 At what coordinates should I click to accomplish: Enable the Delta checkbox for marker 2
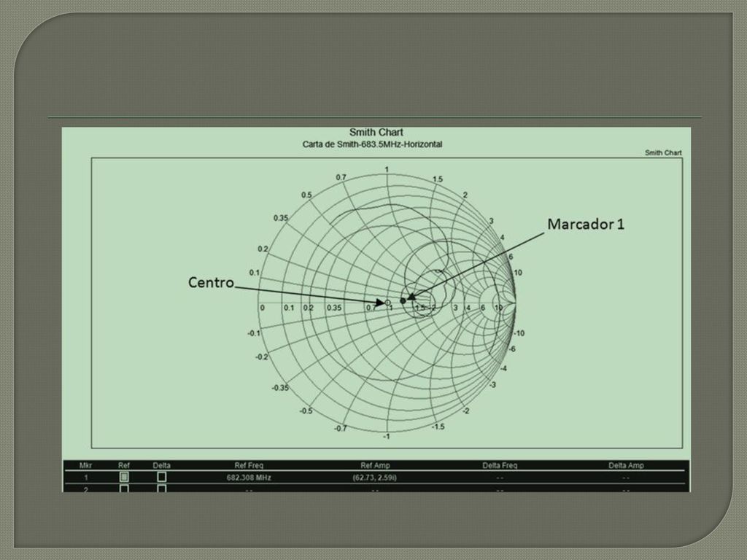162,489
